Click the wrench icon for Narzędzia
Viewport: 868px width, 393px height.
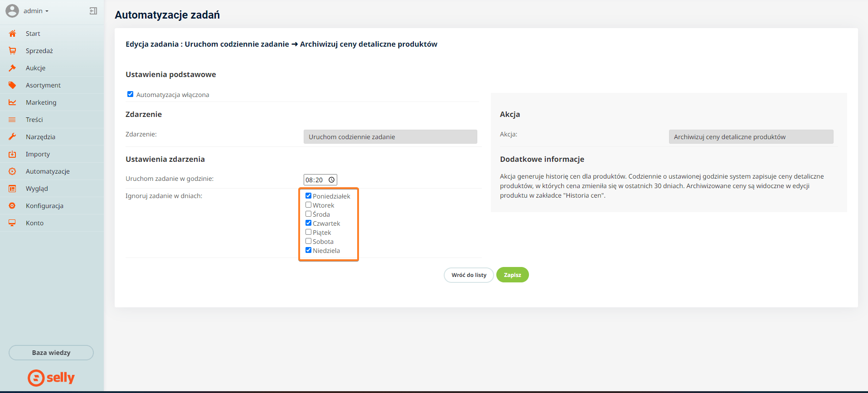(x=12, y=137)
